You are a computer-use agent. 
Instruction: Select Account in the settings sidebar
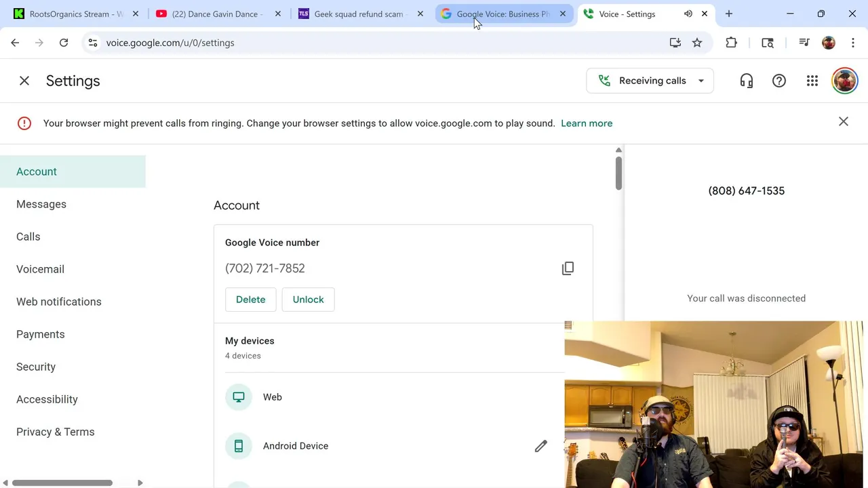[x=73, y=171]
